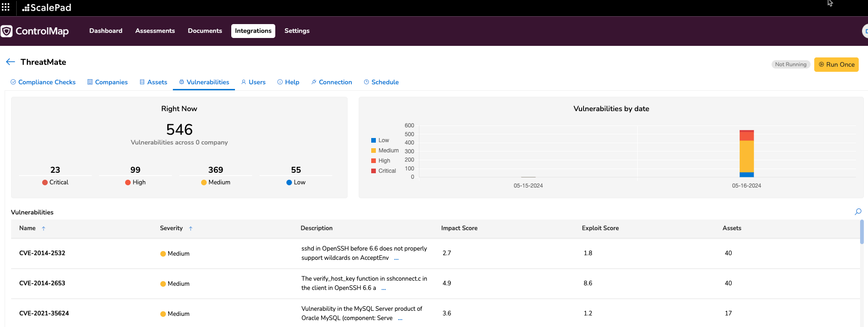Switch to the Users tab
This screenshot has width=868, height=327.
point(253,82)
